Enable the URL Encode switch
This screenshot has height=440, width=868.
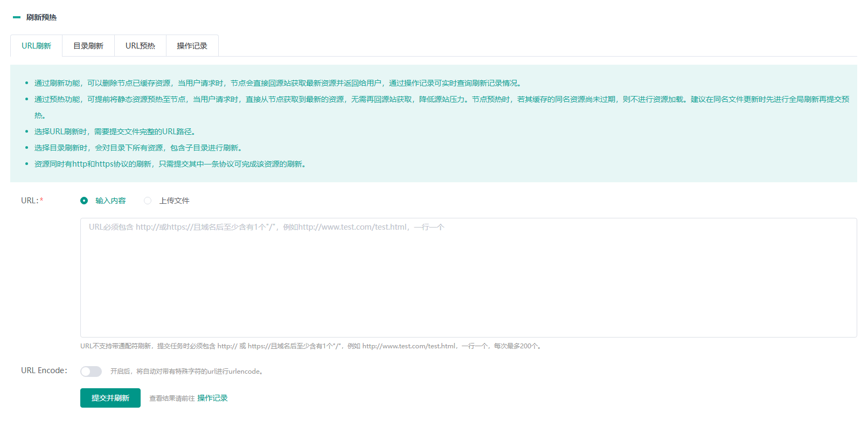point(91,372)
